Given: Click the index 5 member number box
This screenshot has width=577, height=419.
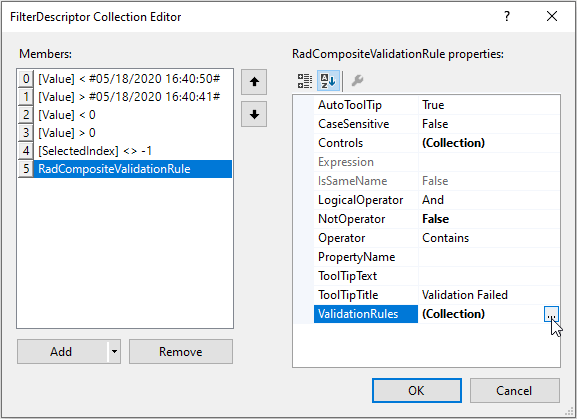Looking at the screenshot, I should coord(26,169).
